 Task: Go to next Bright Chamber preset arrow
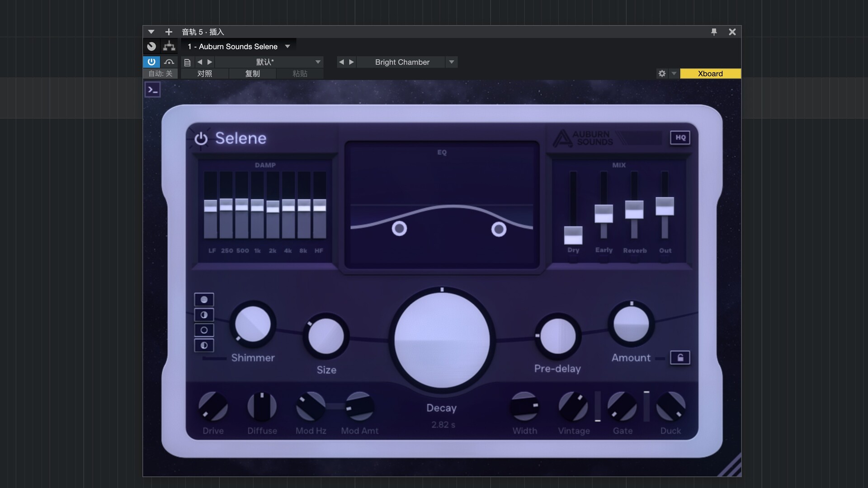tap(351, 62)
